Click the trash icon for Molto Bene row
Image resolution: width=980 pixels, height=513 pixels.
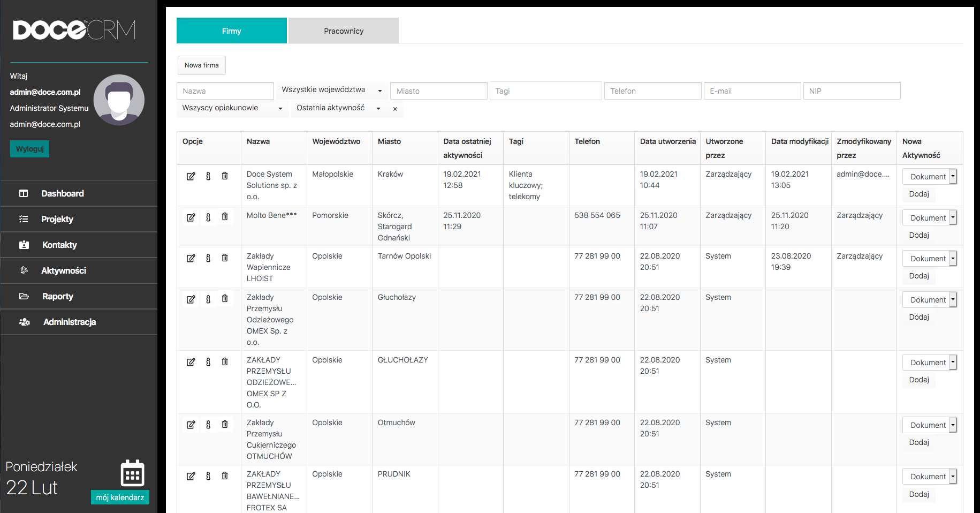tap(225, 217)
